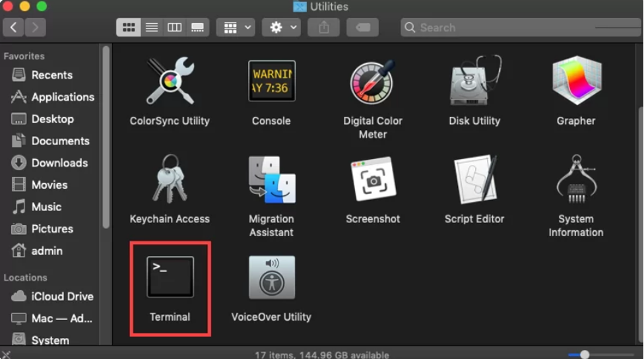
Task: Open System Information app icon
Action: (x=576, y=179)
